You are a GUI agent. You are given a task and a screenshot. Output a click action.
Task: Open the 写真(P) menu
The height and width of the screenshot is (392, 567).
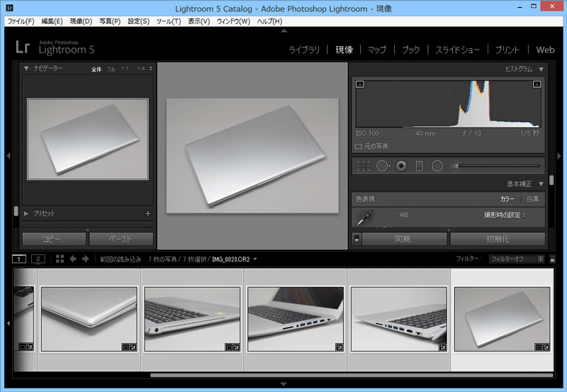[x=110, y=21]
